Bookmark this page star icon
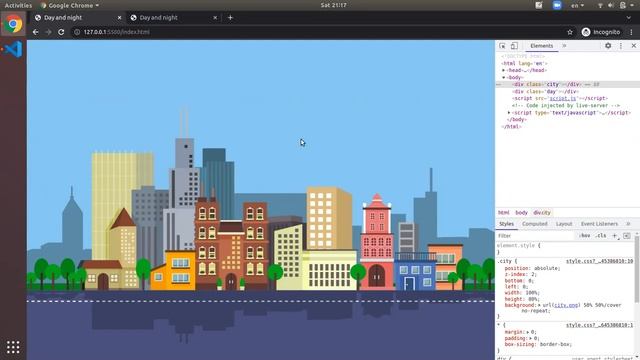The image size is (640, 360). [570, 32]
